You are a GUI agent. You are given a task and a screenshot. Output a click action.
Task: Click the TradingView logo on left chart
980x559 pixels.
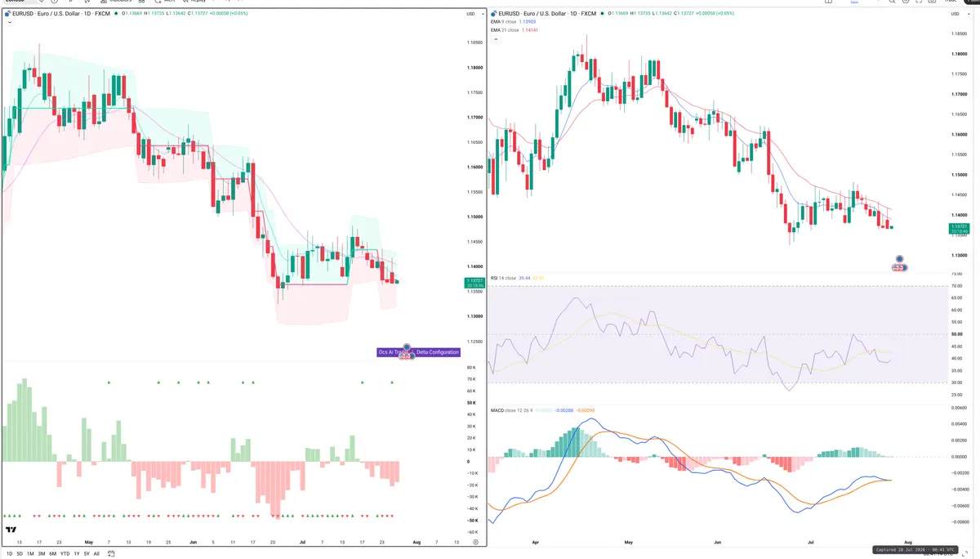[x=11, y=530]
